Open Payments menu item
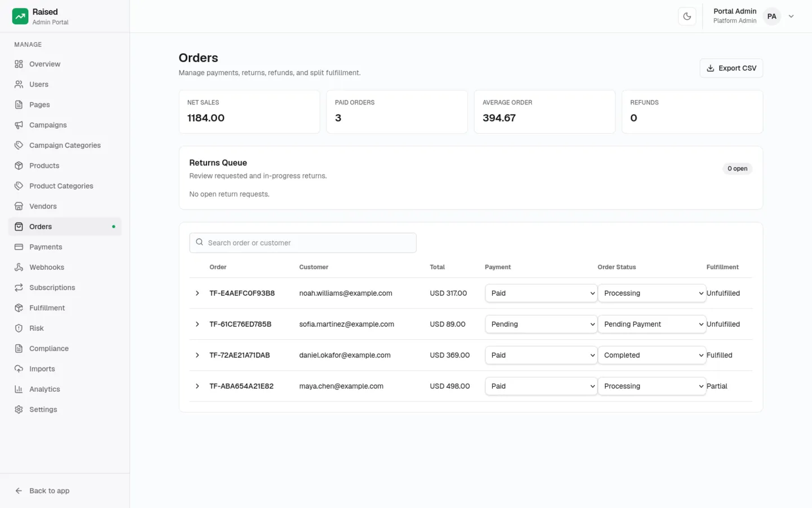 (65, 247)
